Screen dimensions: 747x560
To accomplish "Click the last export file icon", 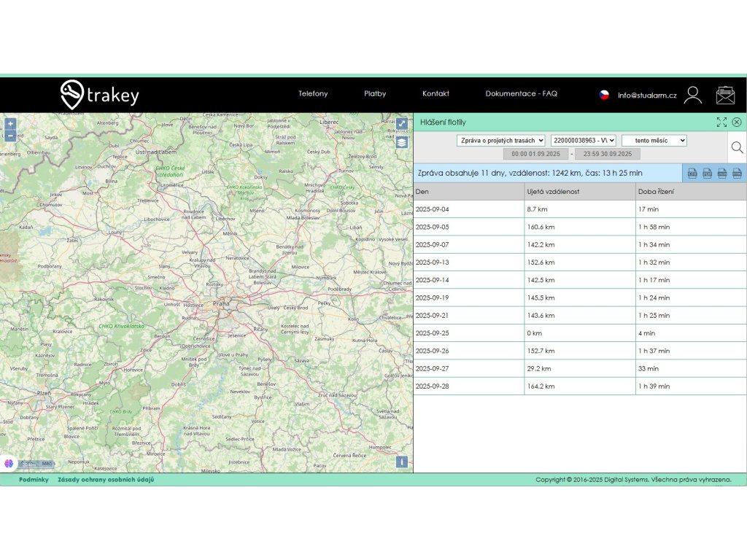I will tap(737, 174).
